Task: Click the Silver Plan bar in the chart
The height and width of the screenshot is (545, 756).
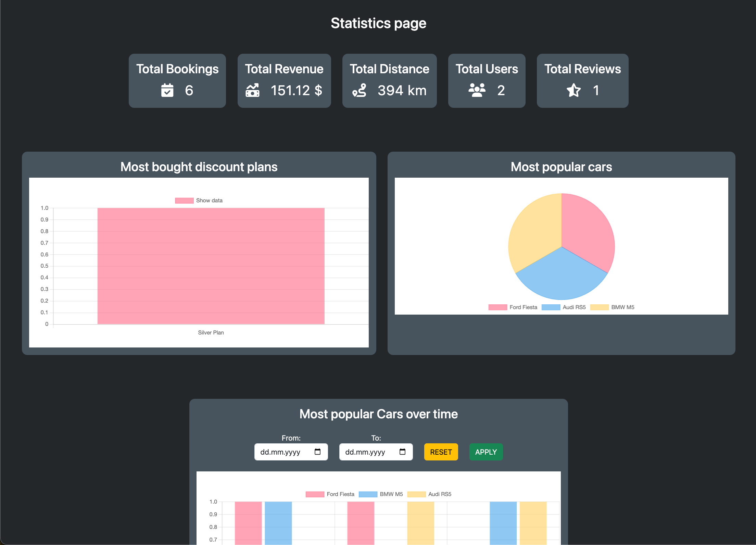Action: [211, 266]
